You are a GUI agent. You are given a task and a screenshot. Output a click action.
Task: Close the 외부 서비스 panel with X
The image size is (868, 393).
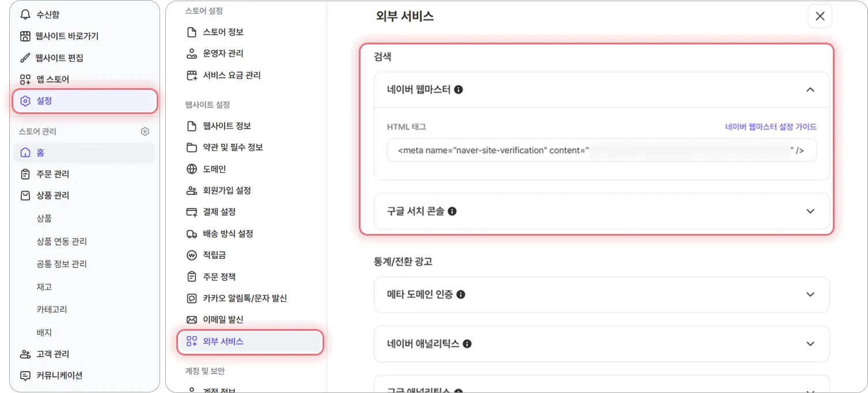click(820, 16)
